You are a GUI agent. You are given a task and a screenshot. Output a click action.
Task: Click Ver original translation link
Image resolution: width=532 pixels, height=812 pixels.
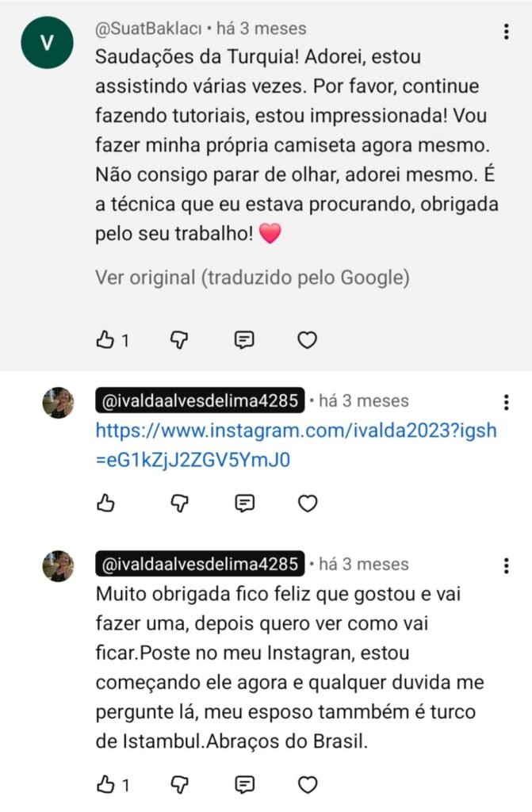252,278
